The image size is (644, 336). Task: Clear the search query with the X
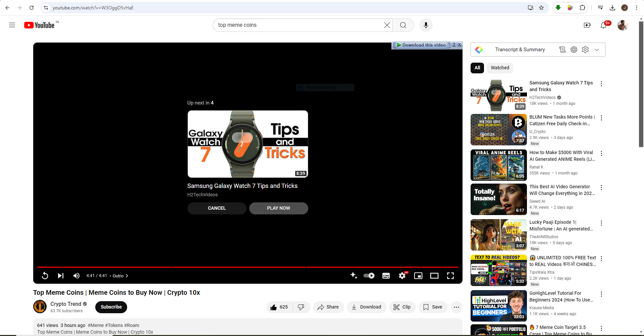coord(387,25)
